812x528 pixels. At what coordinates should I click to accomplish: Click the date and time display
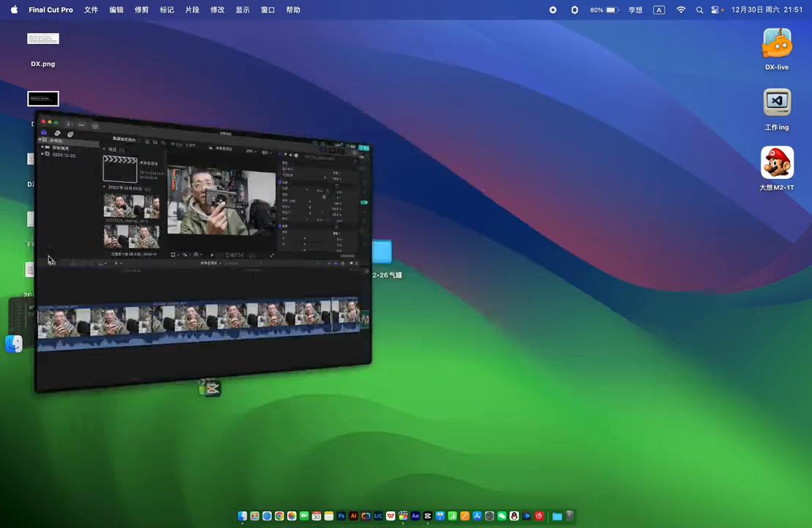(x=767, y=10)
